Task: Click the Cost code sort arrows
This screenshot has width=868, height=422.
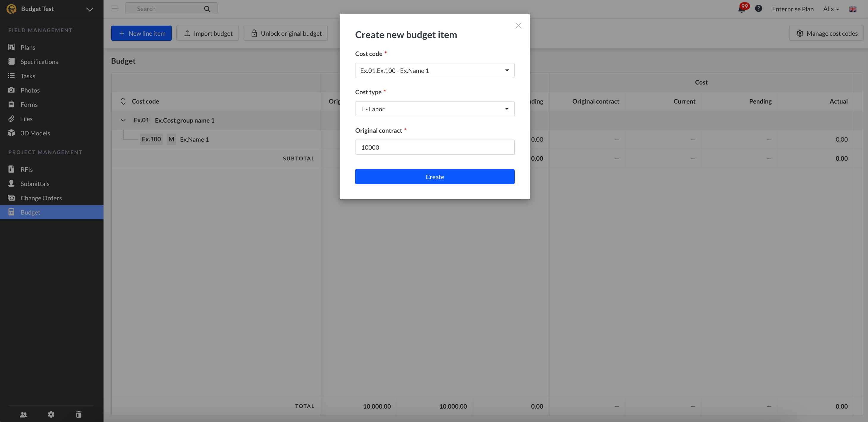Action: click(x=123, y=101)
